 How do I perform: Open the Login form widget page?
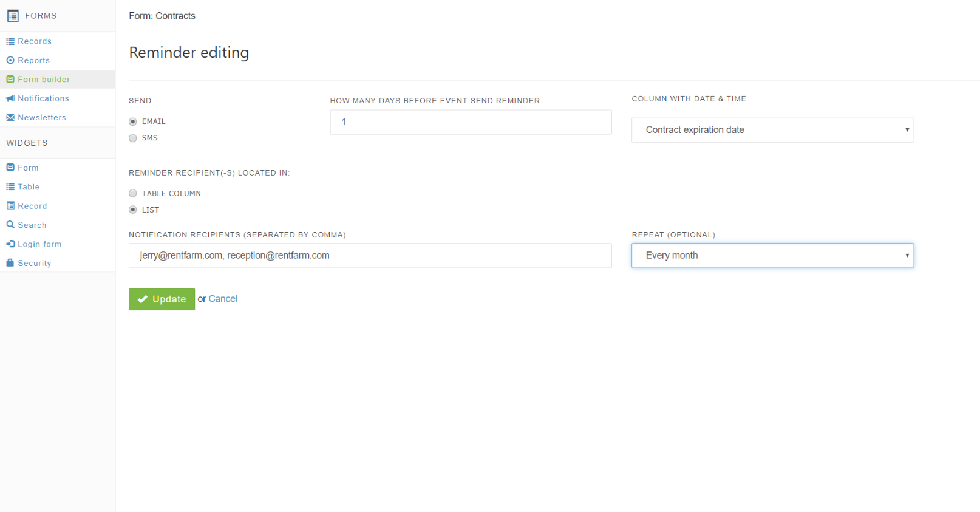tap(39, 244)
